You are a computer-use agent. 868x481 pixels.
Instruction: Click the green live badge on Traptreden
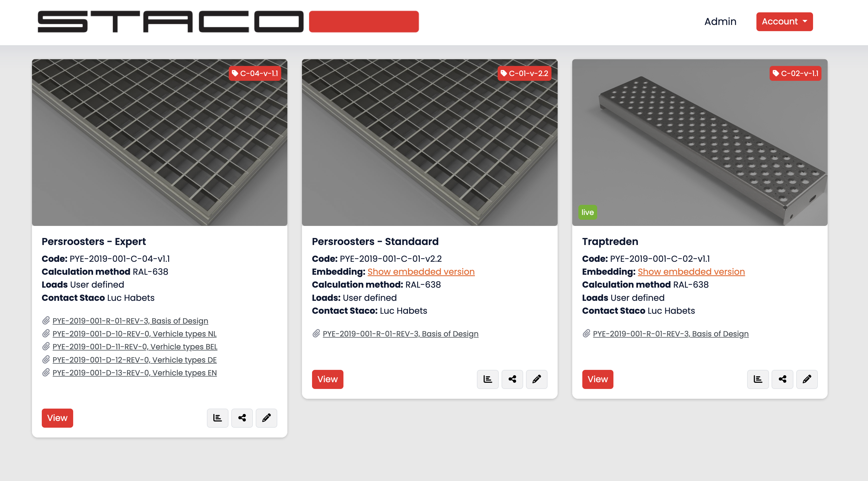tap(587, 212)
